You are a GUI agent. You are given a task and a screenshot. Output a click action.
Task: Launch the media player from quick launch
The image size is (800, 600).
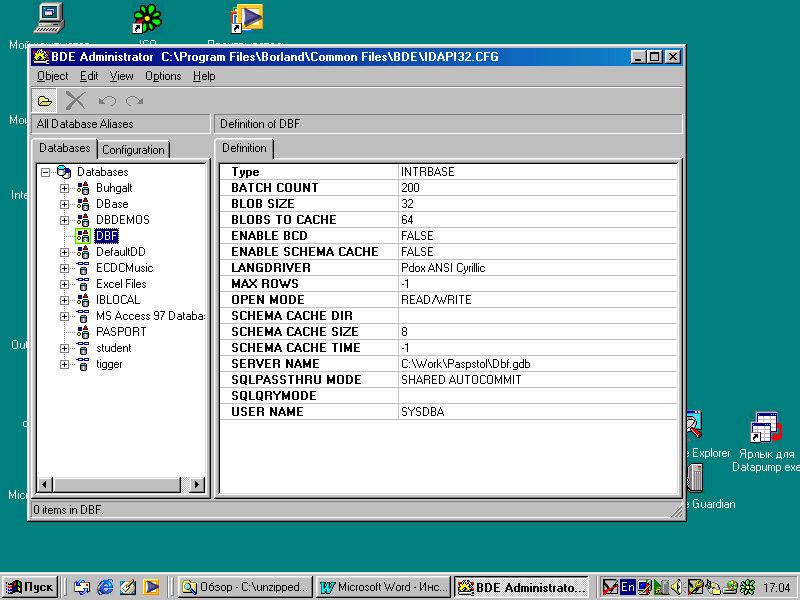coord(151,587)
